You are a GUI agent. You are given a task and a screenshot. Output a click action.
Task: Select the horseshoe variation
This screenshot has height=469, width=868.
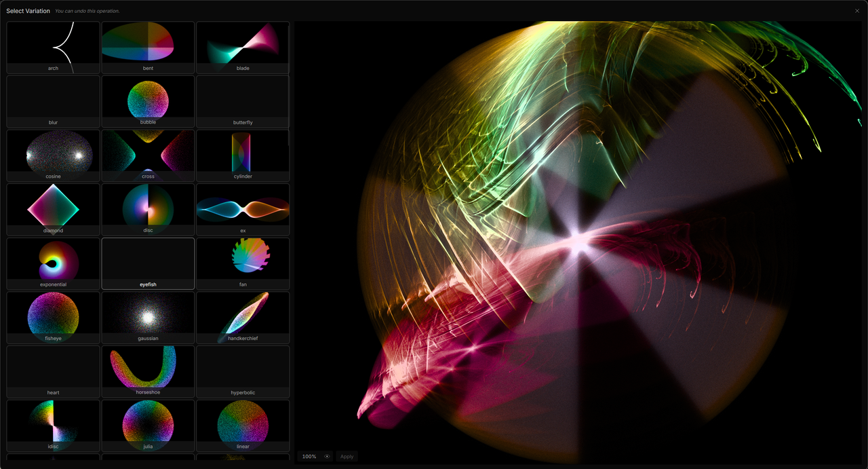click(148, 371)
